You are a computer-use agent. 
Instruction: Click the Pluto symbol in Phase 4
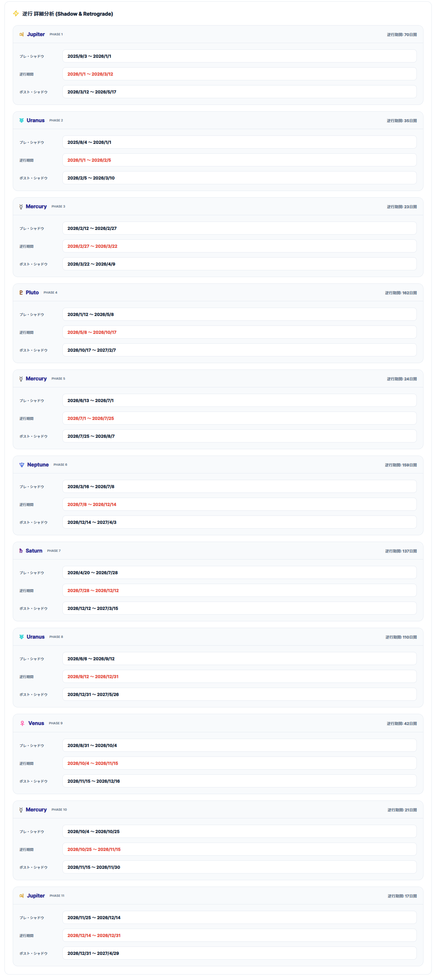(21, 293)
